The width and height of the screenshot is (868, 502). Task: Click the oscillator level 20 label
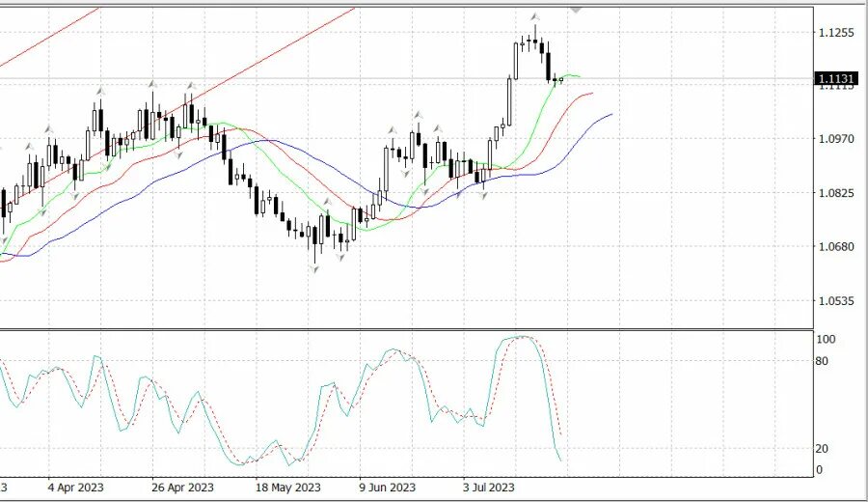[822, 448]
